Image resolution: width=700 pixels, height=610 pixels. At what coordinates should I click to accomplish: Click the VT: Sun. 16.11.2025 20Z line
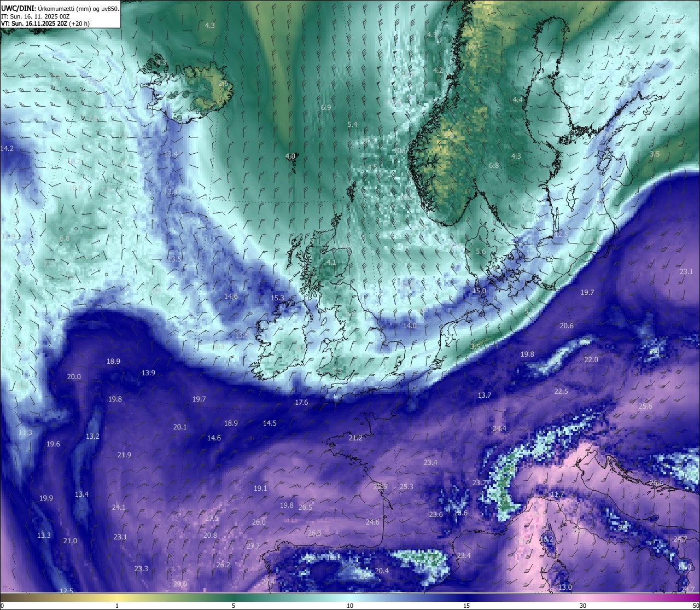45,24
